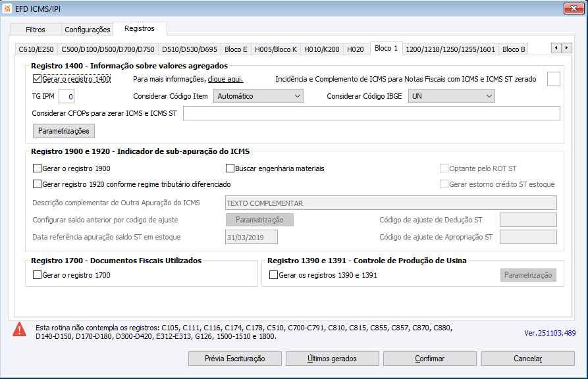Open the Considerar Código Item dropdown

tap(258, 96)
